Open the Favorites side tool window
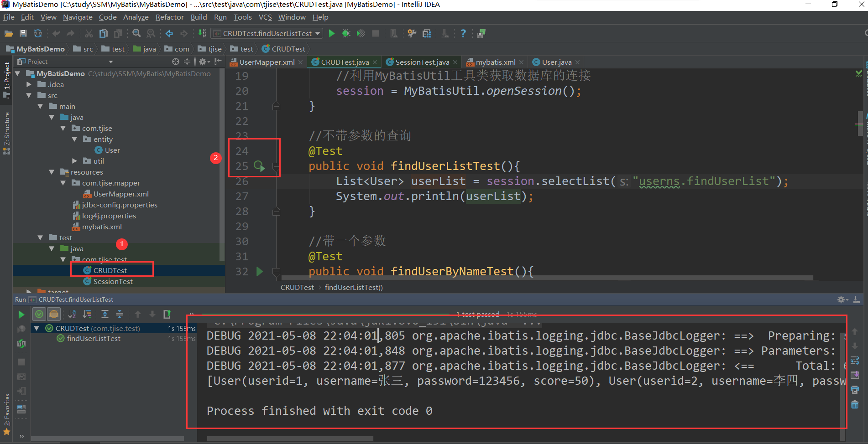868x444 pixels. tap(7, 414)
